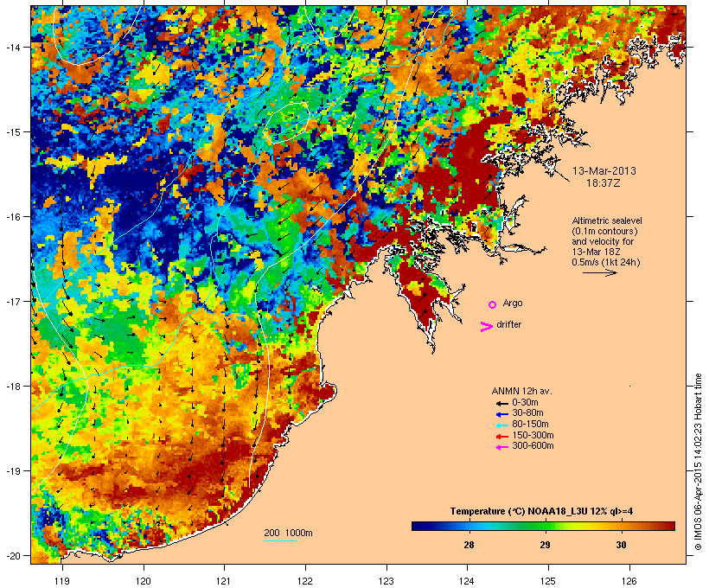Image resolution: width=709 pixels, height=588 pixels.
Task: Click the '13-Mar-2013' date label
Action: (604, 171)
